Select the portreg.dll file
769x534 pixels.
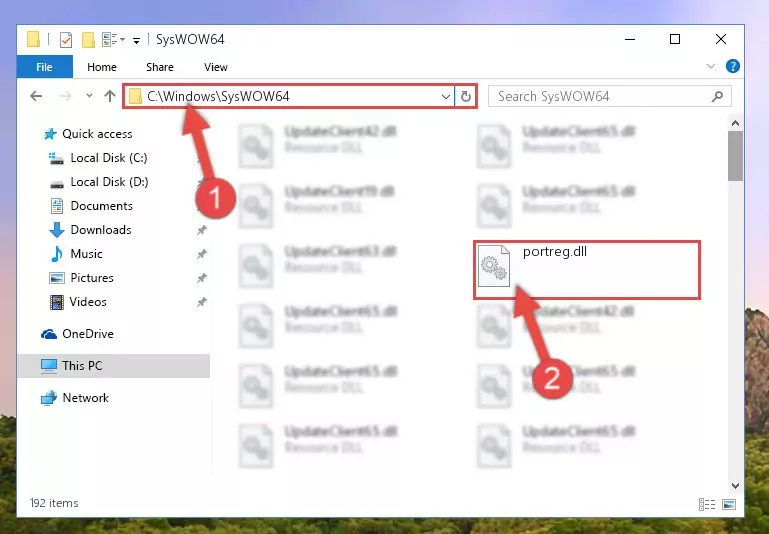pos(587,270)
